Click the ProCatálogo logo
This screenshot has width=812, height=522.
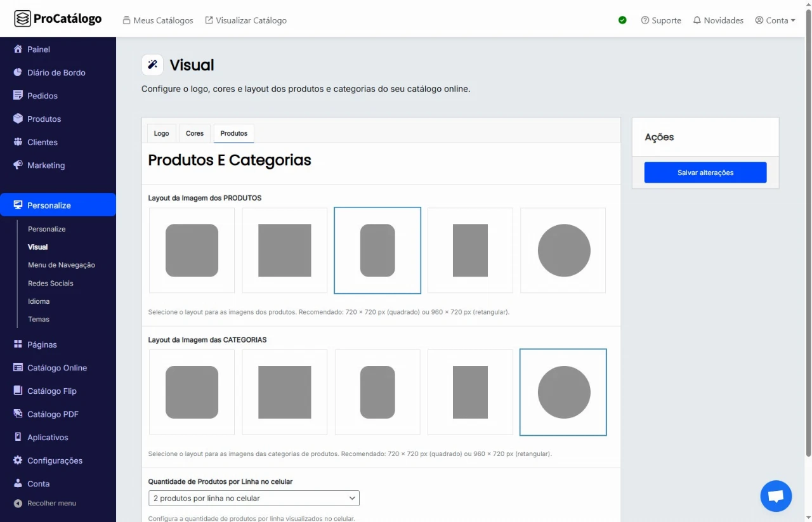click(x=58, y=18)
